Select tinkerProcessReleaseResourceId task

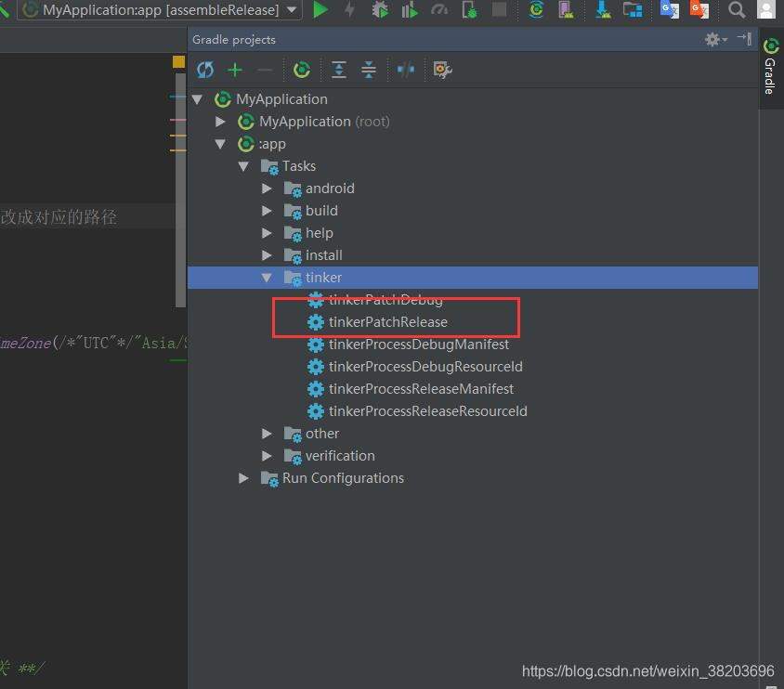[x=427, y=411]
